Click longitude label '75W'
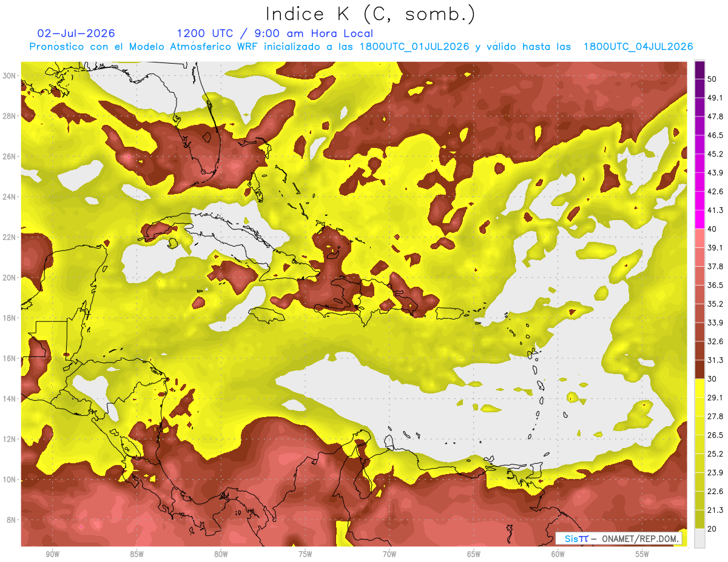The height and width of the screenshot is (562, 728). pyautogui.click(x=305, y=555)
